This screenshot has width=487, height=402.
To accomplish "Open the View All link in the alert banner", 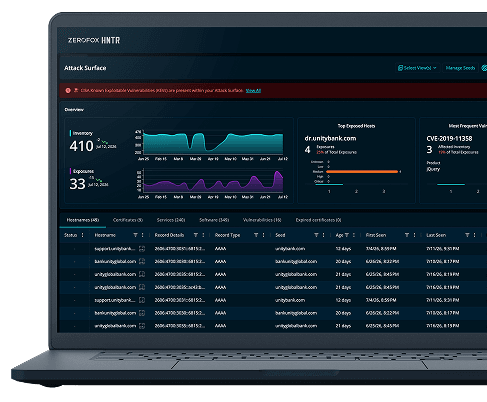I will pos(253,90).
